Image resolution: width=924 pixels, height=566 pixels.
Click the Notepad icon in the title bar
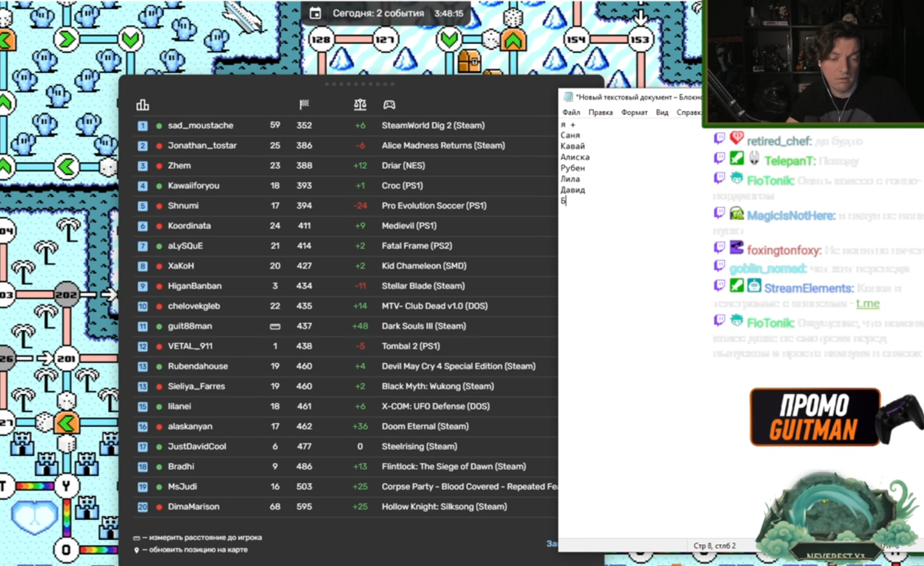click(x=568, y=97)
